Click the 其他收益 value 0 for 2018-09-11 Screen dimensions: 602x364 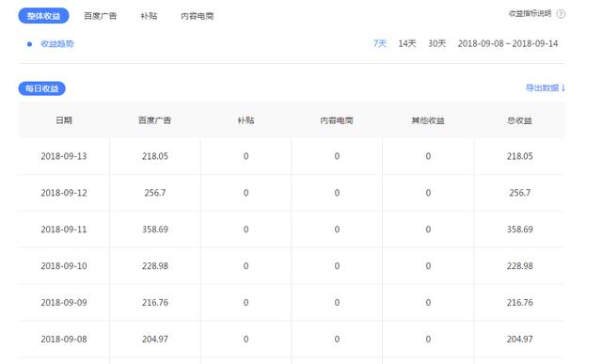(x=428, y=229)
